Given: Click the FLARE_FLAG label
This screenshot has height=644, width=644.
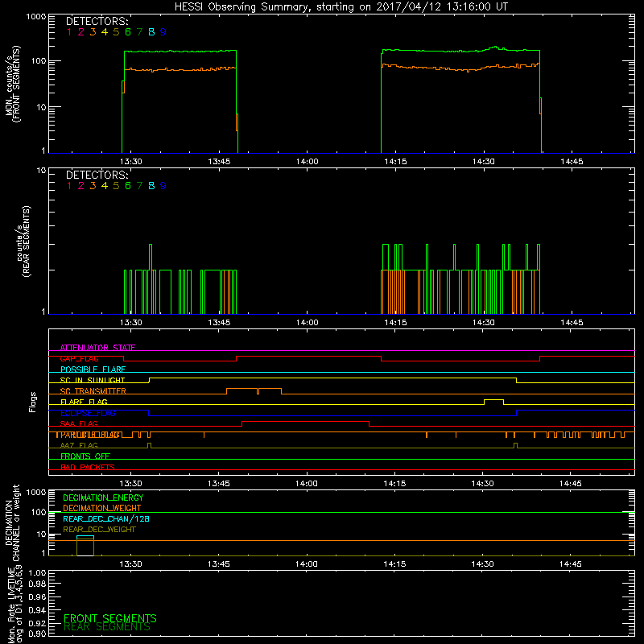Looking at the screenshot, I should click(x=84, y=402).
